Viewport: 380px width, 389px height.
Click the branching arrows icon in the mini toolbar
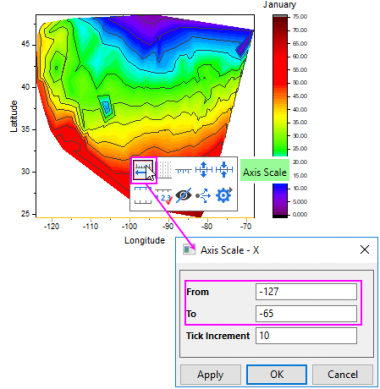203,196
